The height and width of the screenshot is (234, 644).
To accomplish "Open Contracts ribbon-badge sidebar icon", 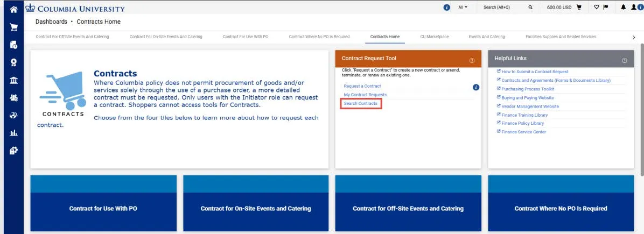I will tap(13, 62).
